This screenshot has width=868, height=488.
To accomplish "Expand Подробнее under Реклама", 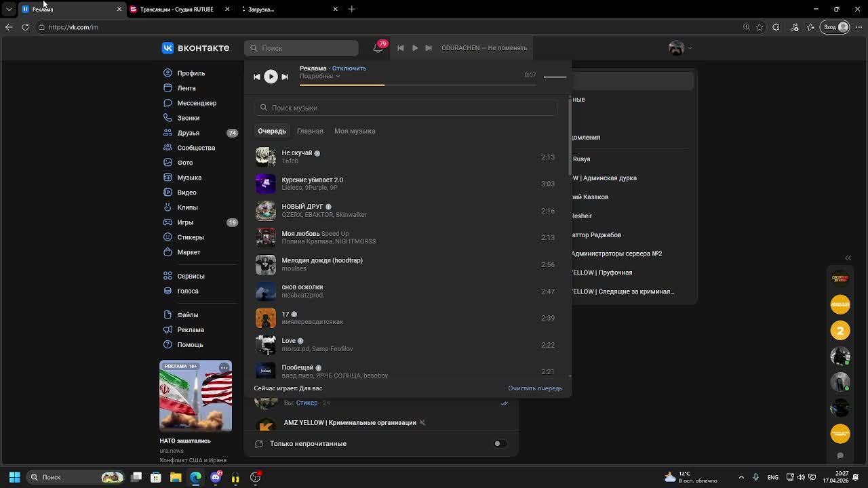I will click(x=319, y=76).
